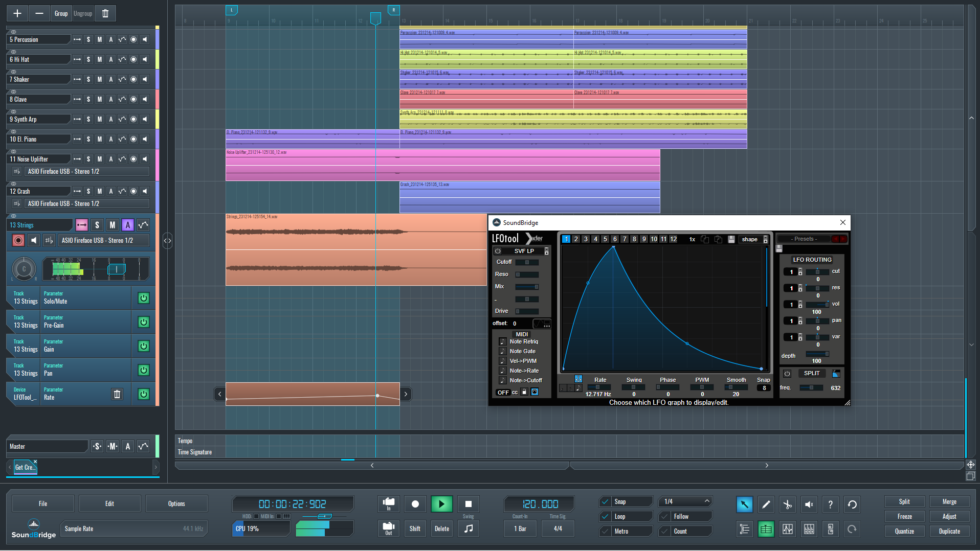Screen dimensions: 980x551
Task: Open the File menu
Action: point(43,503)
